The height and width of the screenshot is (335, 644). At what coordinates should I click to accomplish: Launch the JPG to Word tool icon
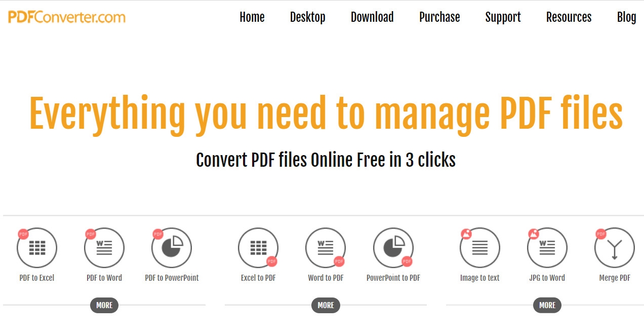[547, 248]
